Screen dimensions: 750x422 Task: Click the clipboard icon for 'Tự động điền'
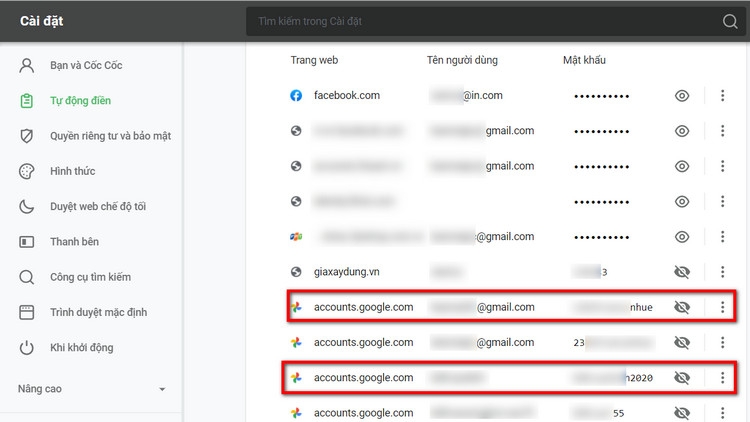[x=27, y=101]
